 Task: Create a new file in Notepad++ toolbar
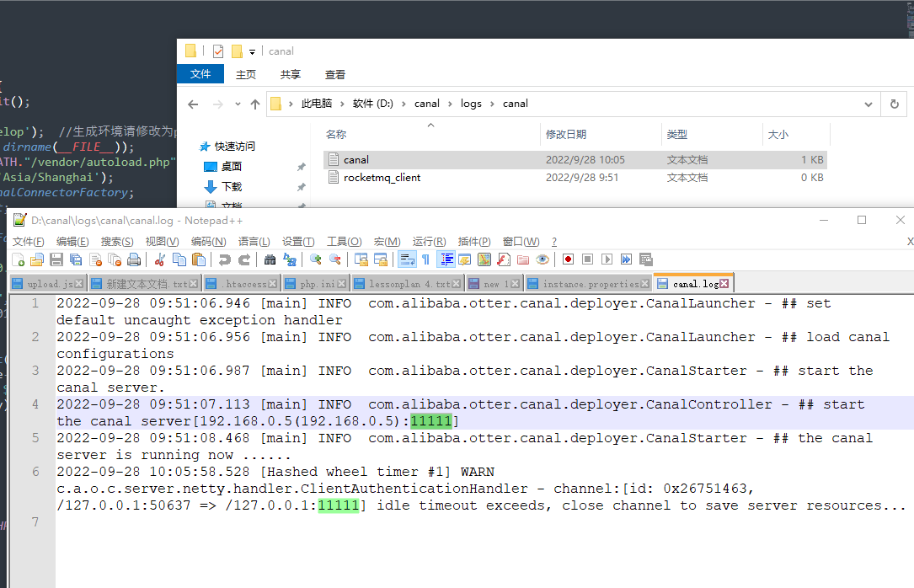[x=18, y=260]
